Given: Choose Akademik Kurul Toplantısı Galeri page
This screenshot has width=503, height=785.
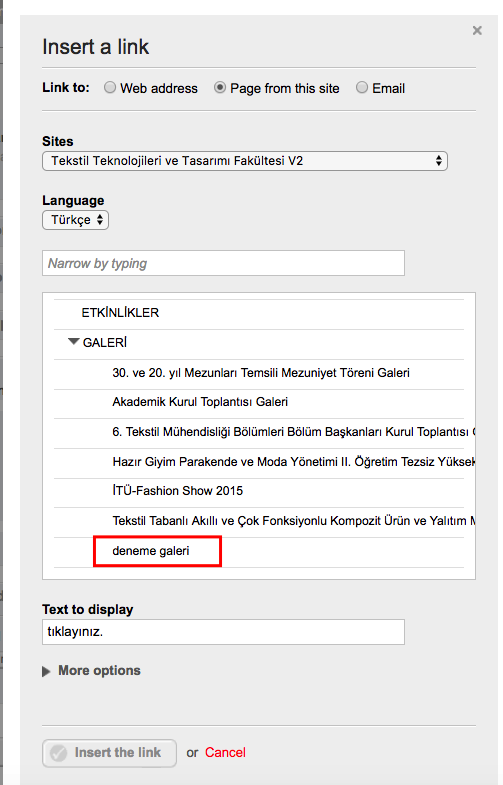Looking at the screenshot, I should [200, 402].
